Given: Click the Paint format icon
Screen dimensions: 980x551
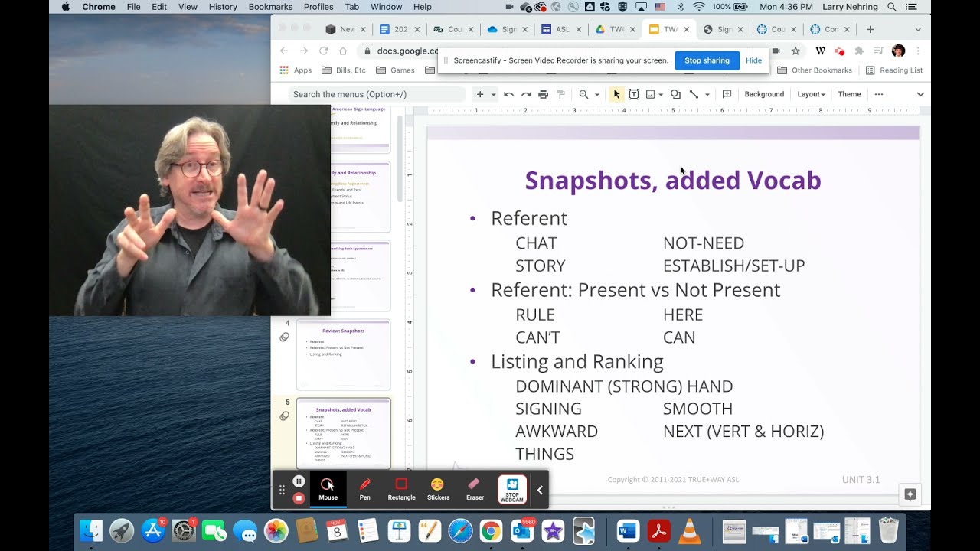Looking at the screenshot, I should coord(560,94).
